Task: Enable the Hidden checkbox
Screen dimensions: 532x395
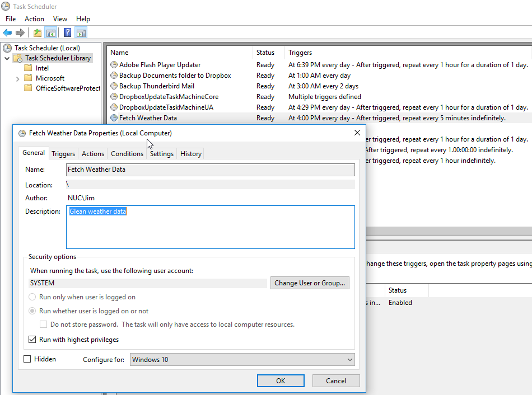Action: point(28,359)
